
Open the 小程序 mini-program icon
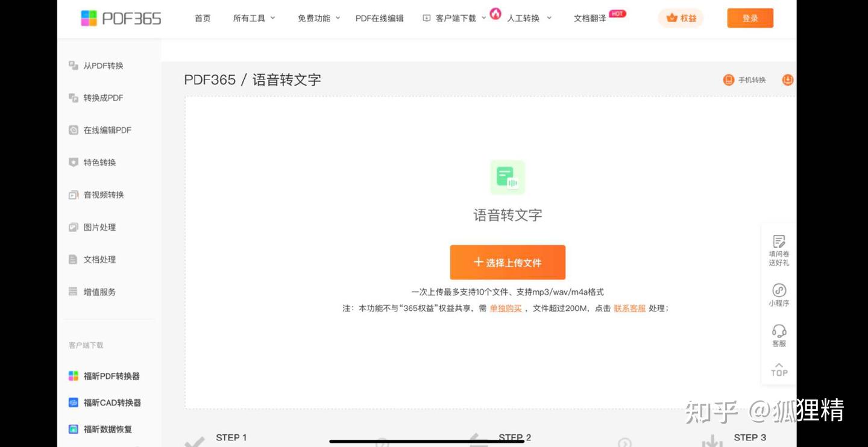point(779,290)
